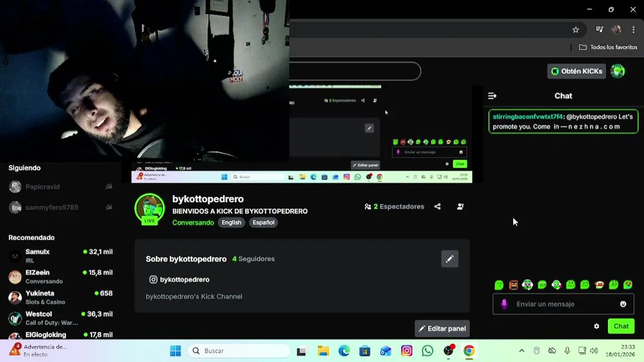Open the Kick account avatar menu
Screen dimensions: 644x362
pyautogui.click(x=618, y=71)
